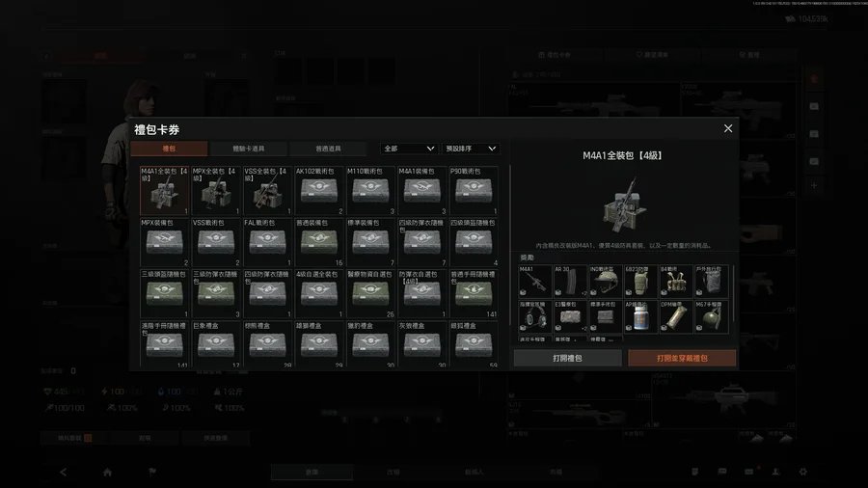This screenshot has height=488, width=868.
Task: Select the M4A1全裝包【4級】 gift pack
Action: point(164,190)
